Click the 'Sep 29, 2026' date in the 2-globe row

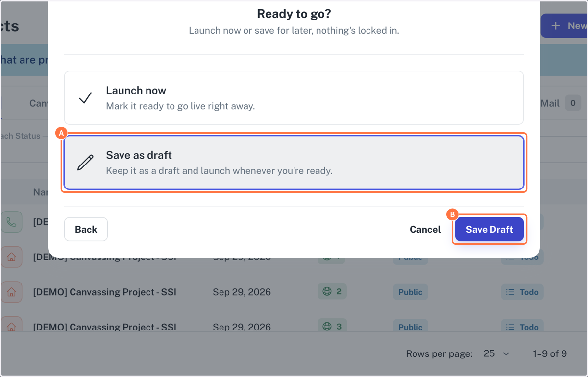click(242, 292)
